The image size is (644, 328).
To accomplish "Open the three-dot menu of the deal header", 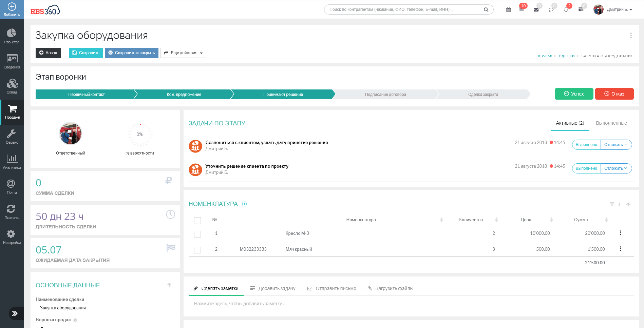I will (631, 35).
